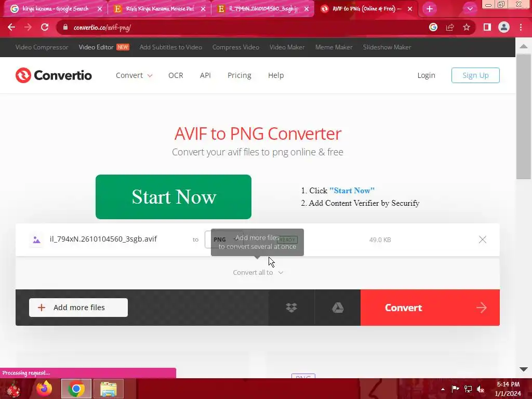Close the RGG Kiryu Kazuma Mouse Pad tab
The width and height of the screenshot is (532, 399).
(x=203, y=9)
